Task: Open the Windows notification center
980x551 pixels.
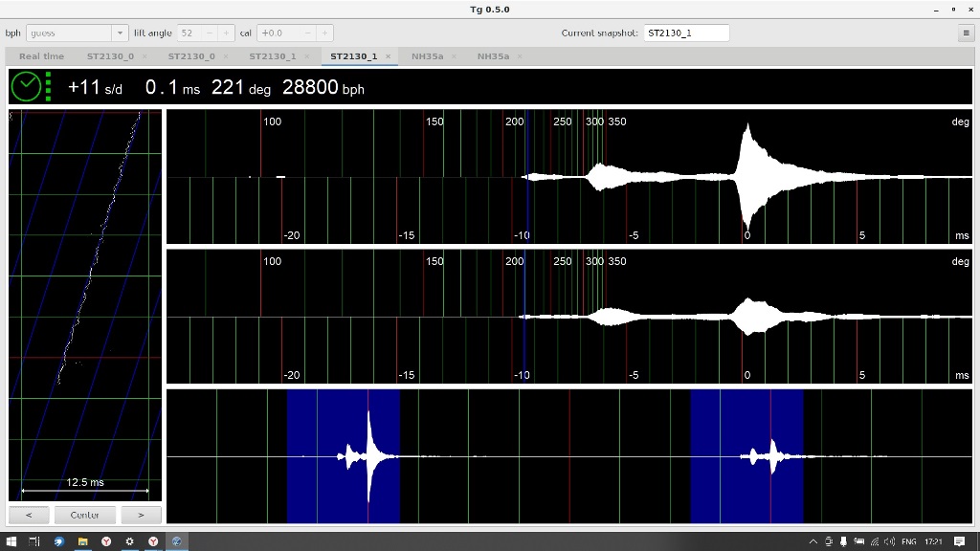Action: [960, 541]
